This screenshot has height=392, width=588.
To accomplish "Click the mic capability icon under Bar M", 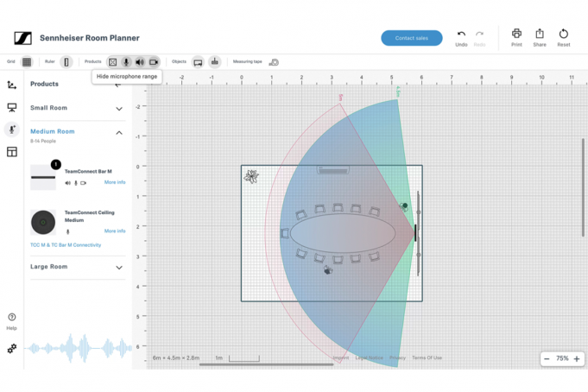I will click(x=76, y=183).
